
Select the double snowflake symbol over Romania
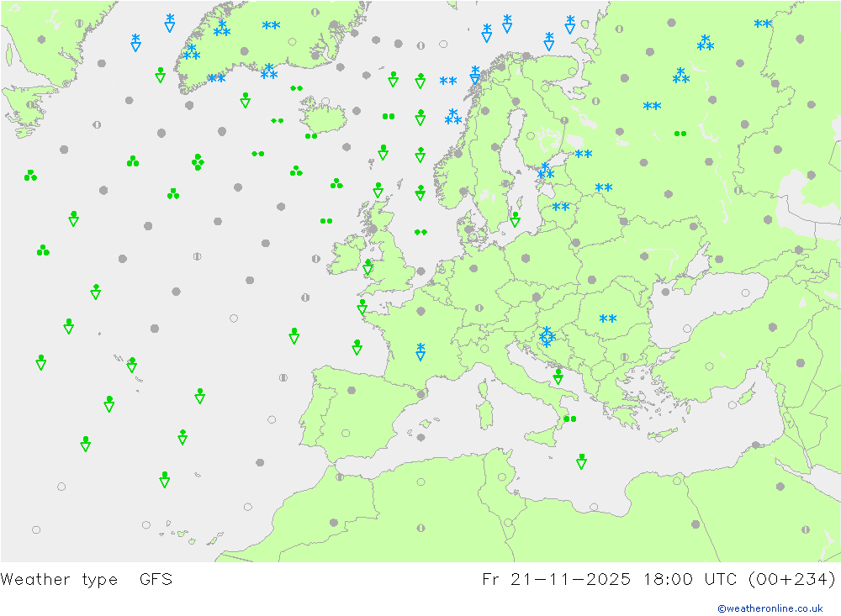pyautogui.click(x=608, y=319)
